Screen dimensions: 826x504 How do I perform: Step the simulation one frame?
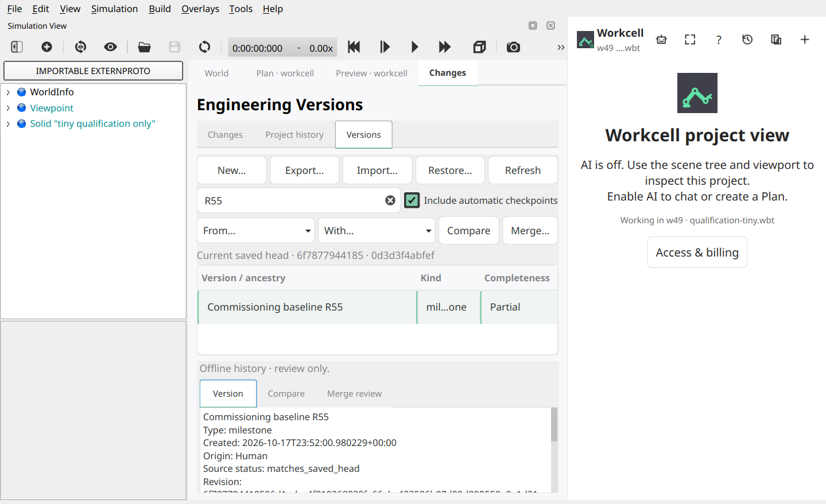[385, 47]
